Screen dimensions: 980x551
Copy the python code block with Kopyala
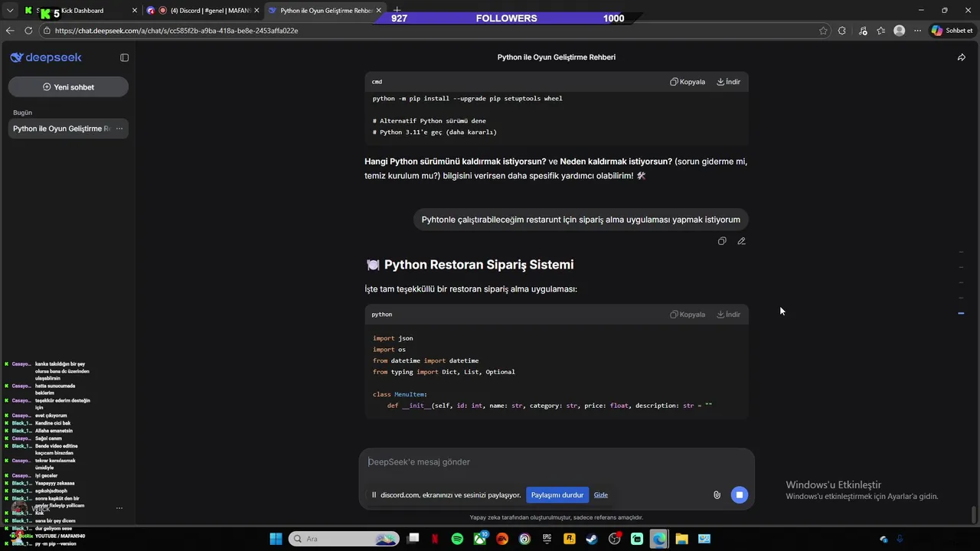688,315
